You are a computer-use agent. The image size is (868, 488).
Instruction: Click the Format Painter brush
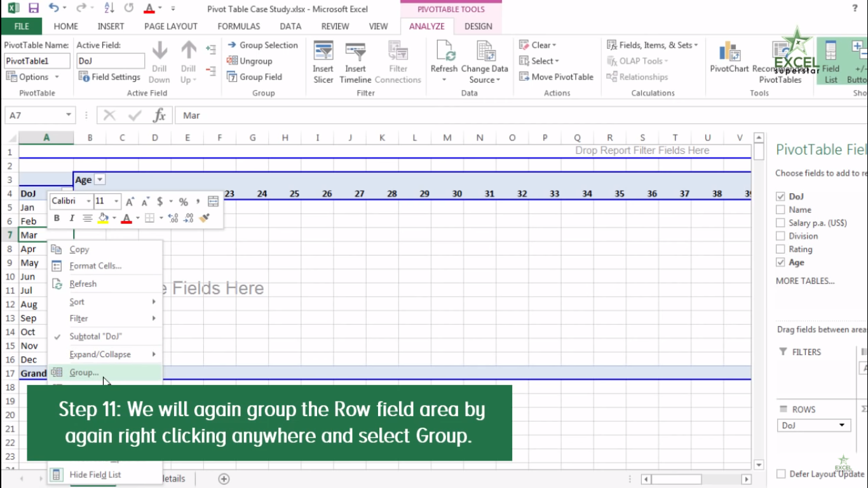(204, 218)
